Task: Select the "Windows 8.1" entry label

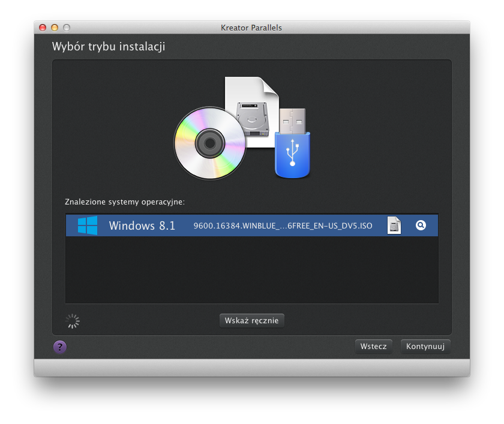Action: pyautogui.click(x=142, y=225)
